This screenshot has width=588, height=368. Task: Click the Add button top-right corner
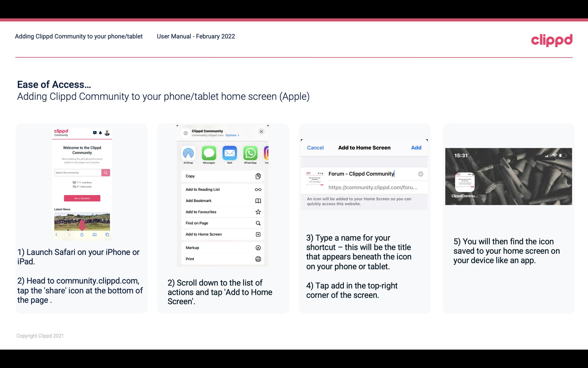416,148
